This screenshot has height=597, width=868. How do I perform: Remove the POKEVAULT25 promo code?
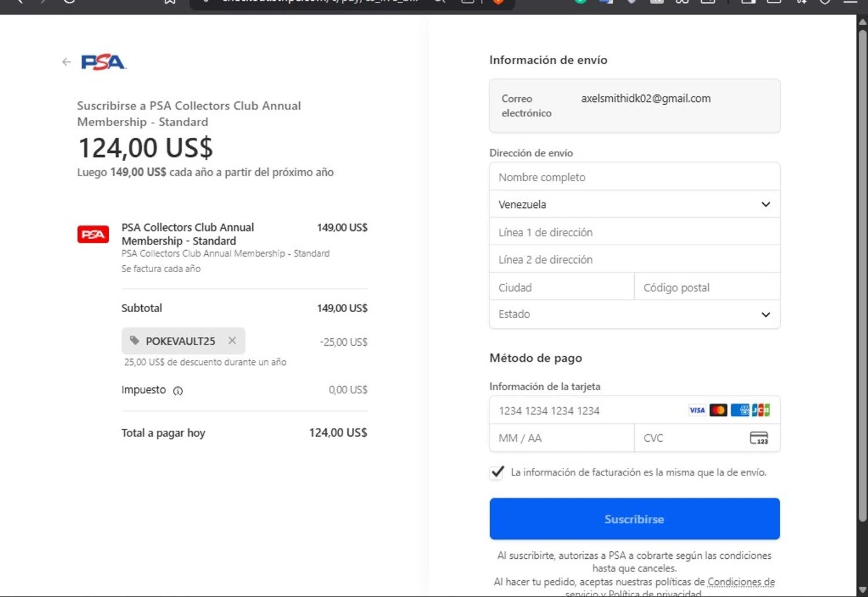(232, 340)
